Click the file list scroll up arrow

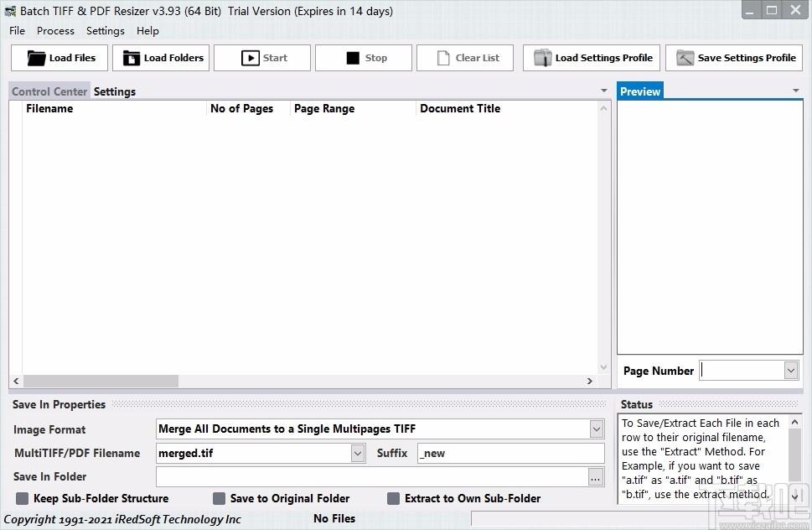tap(603, 108)
